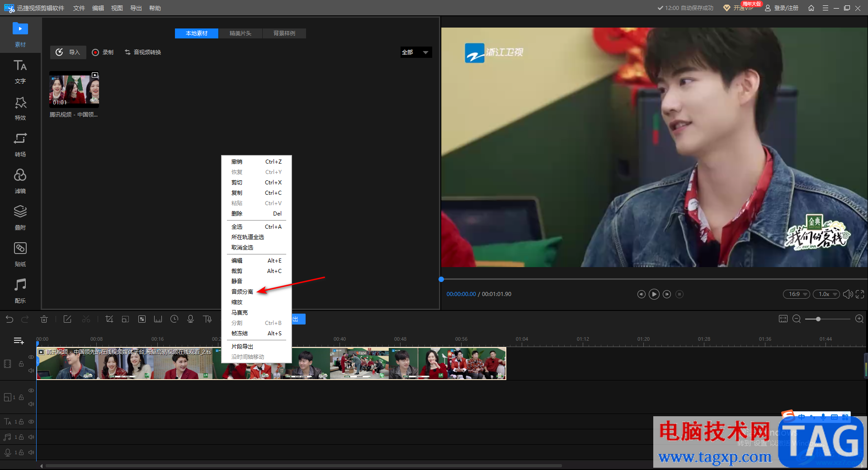
Task: Toggle visibility eye of text track
Action: click(31, 422)
